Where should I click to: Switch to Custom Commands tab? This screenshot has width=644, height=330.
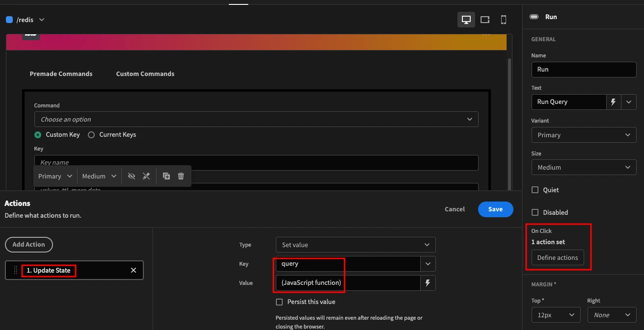(145, 74)
